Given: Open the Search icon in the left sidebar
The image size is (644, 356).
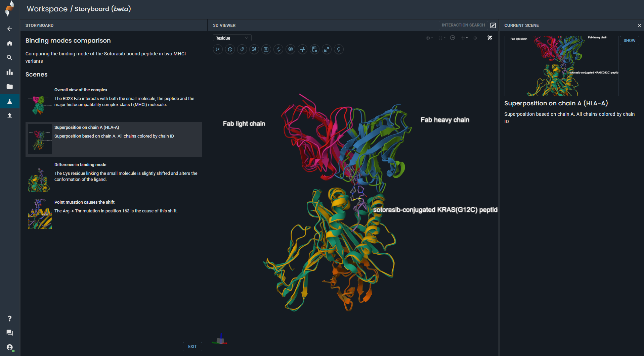Looking at the screenshot, I should [9, 57].
